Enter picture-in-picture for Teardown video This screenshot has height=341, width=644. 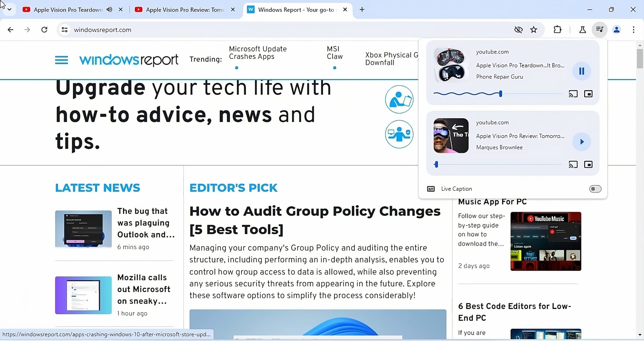point(588,94)
